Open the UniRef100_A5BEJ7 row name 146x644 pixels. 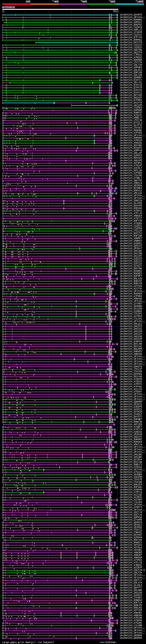tap(131, 118)
